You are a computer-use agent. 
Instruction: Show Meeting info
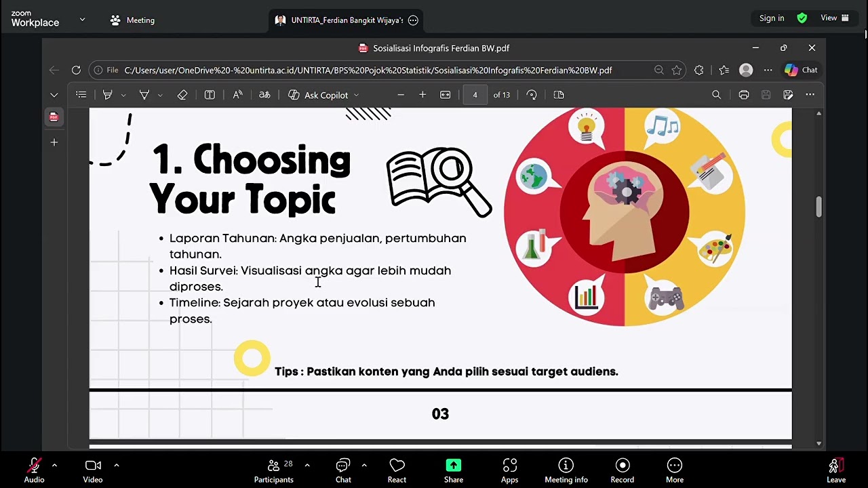point(566,470)
